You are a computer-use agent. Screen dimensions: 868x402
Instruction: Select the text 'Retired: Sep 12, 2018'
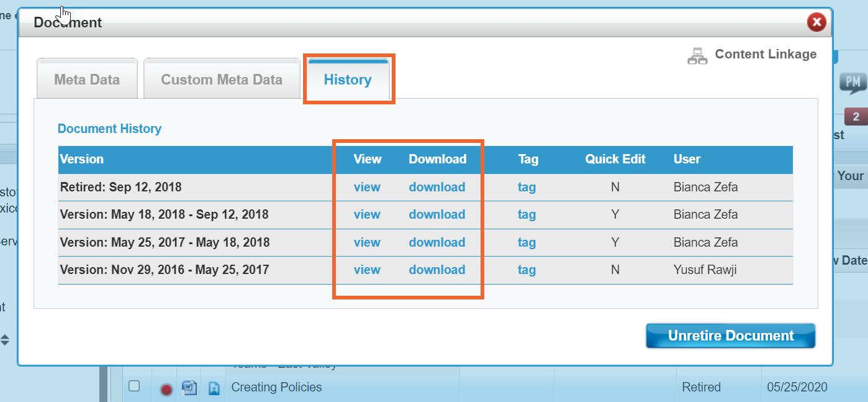(x=120, y=187)
